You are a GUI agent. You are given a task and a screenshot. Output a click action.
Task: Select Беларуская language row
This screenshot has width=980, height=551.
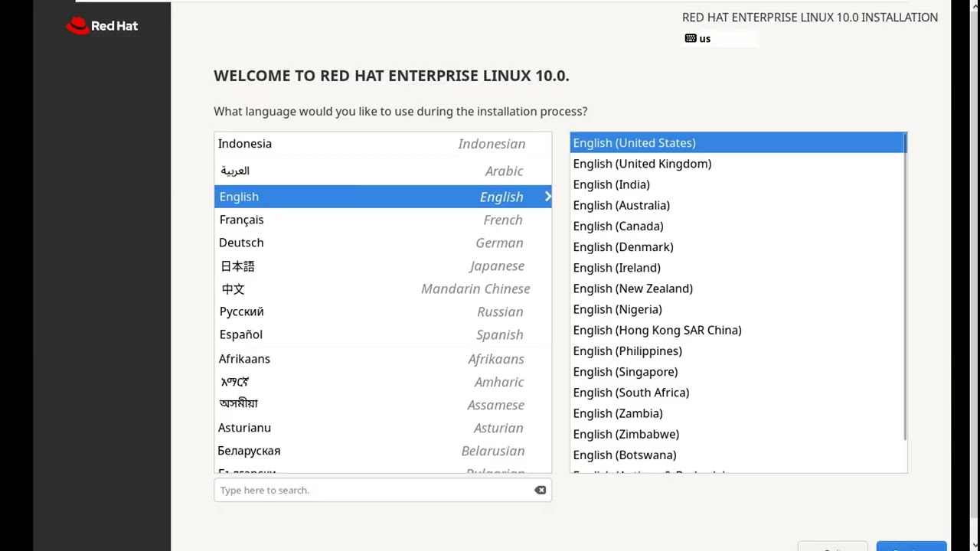click(383, 451)
